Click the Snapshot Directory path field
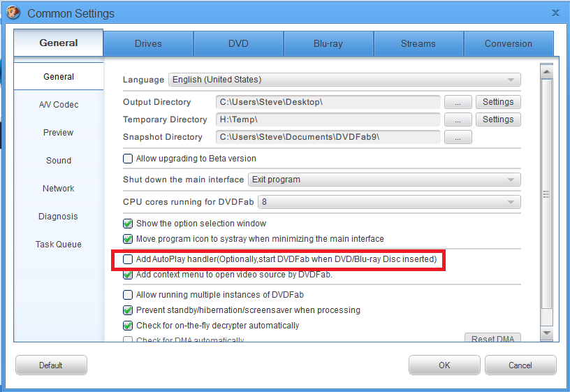The image size is (570, 392). click(328, 137)
